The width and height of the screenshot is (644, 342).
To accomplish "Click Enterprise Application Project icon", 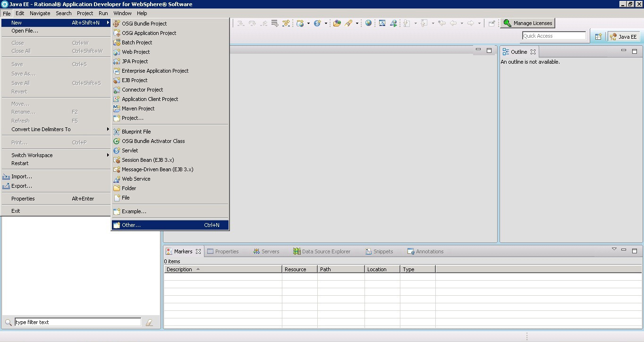I will 117,71.
